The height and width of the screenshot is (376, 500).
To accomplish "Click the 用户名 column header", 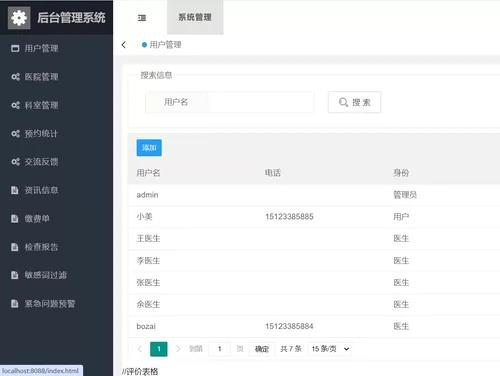I will 148,173.
